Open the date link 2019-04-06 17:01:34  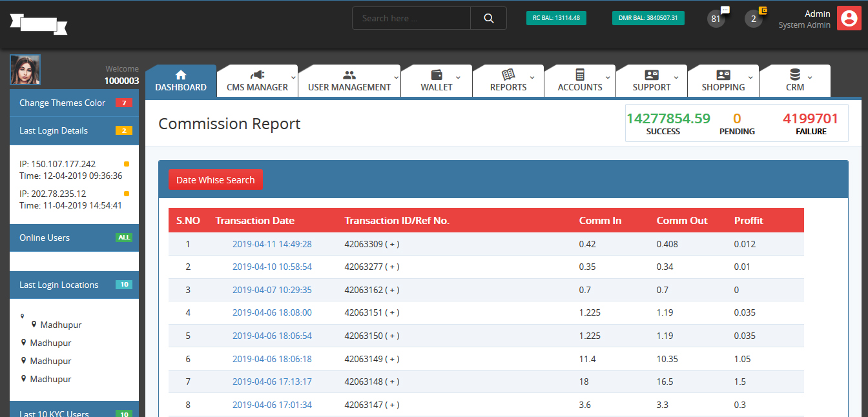point(272,405)
